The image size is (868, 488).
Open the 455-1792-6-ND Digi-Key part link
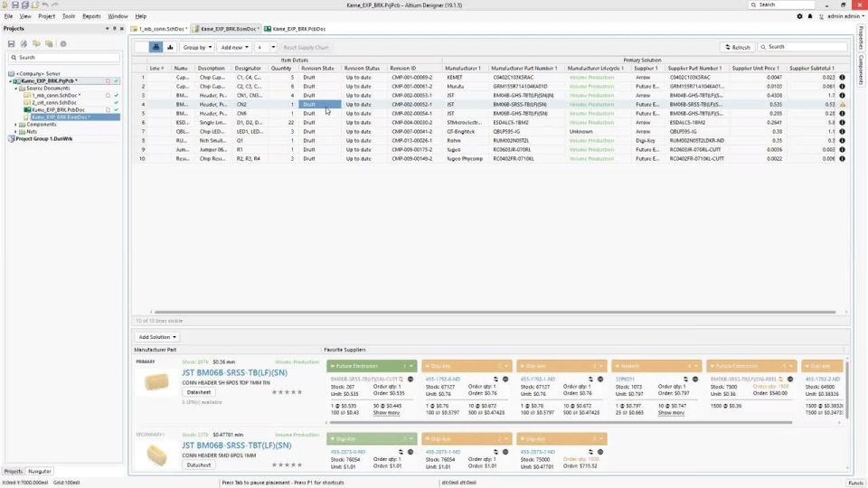[x=443, y=380]
